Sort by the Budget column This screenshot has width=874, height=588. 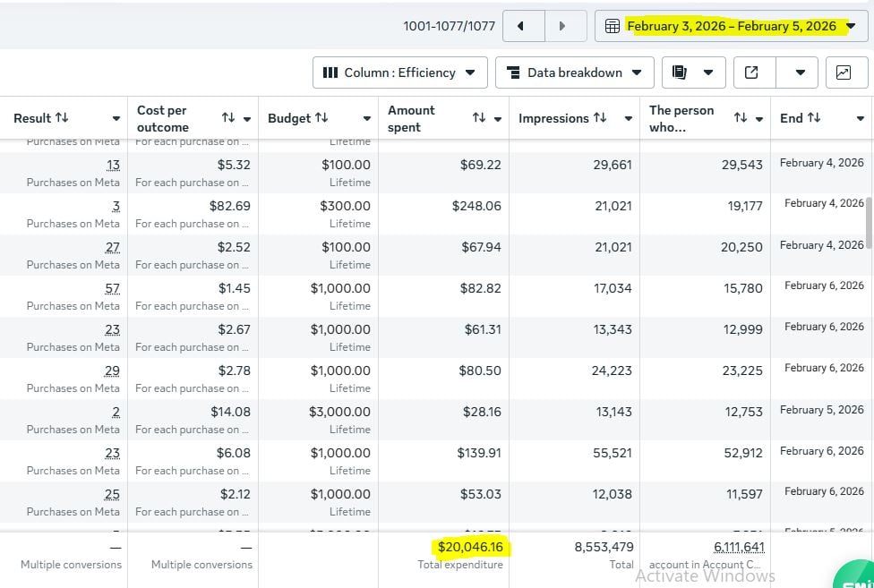tap(321, 118)
